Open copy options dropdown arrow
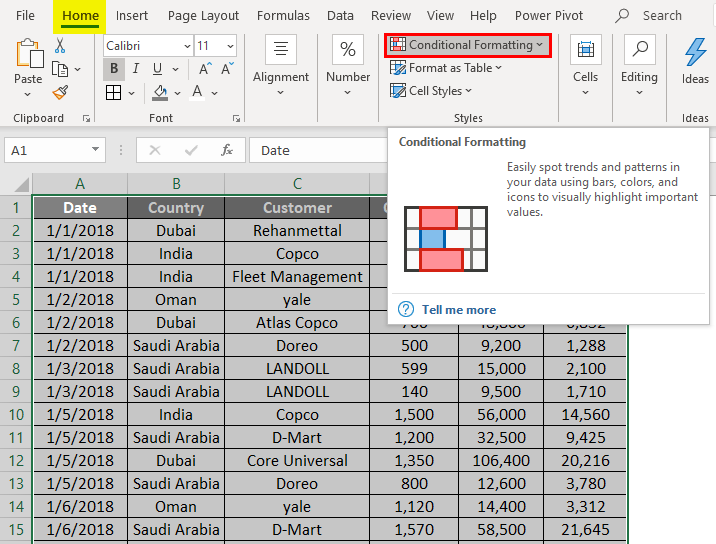716x544 pixels. [78, 69]
